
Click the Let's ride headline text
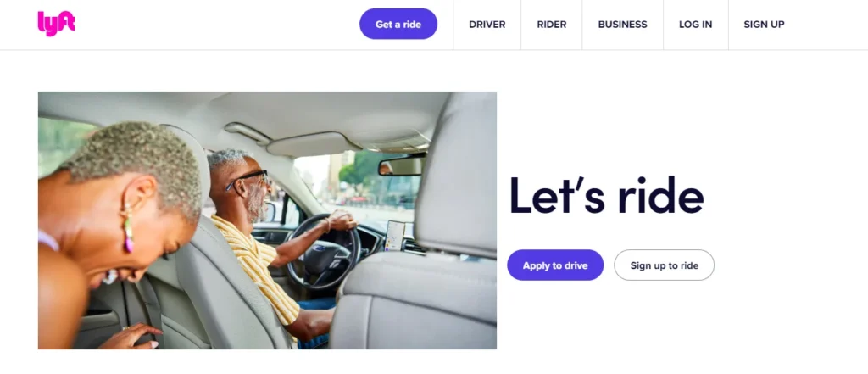[x=606, y=196]
